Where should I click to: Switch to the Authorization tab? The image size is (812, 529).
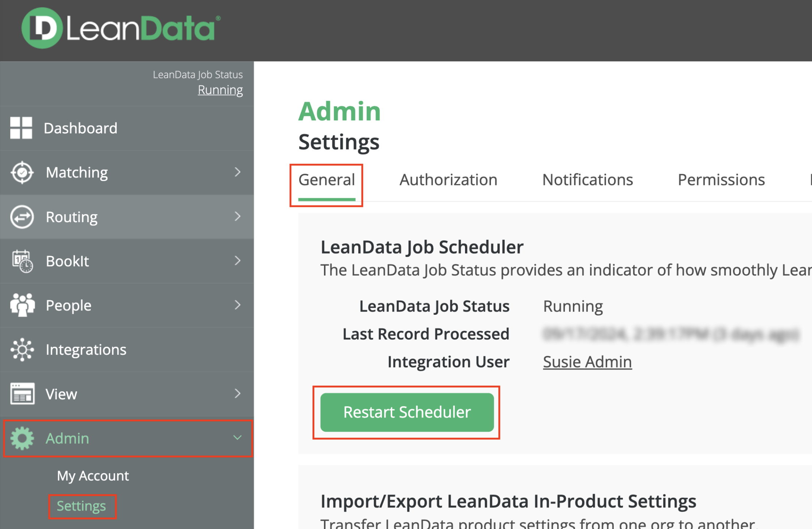point(448,180)
